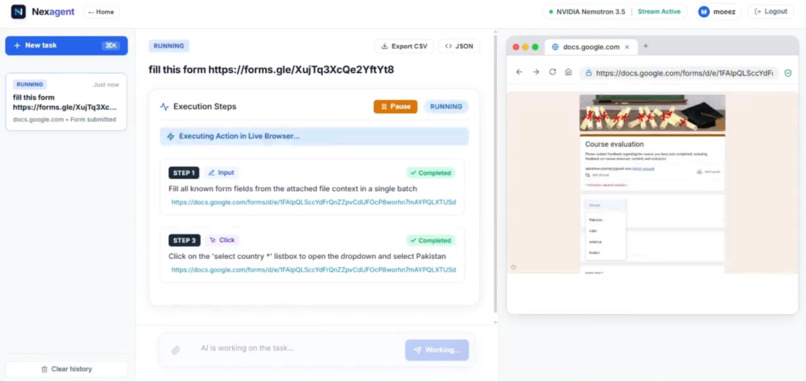
Task: Click the Course evaluation form title
Action: point(614,144)
